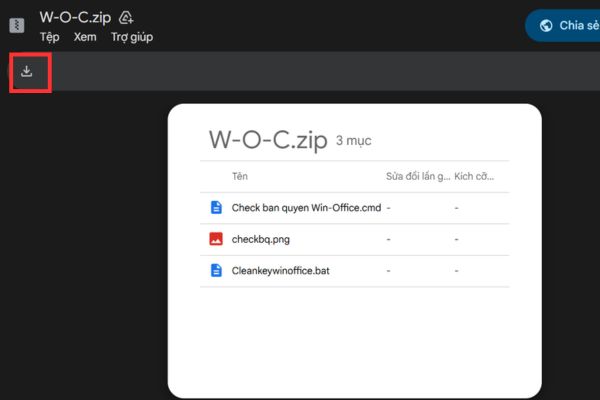Click the globe icon on the share button
Image resolution: width=600 pixels, height=400 pixels.
coord(546,26)
